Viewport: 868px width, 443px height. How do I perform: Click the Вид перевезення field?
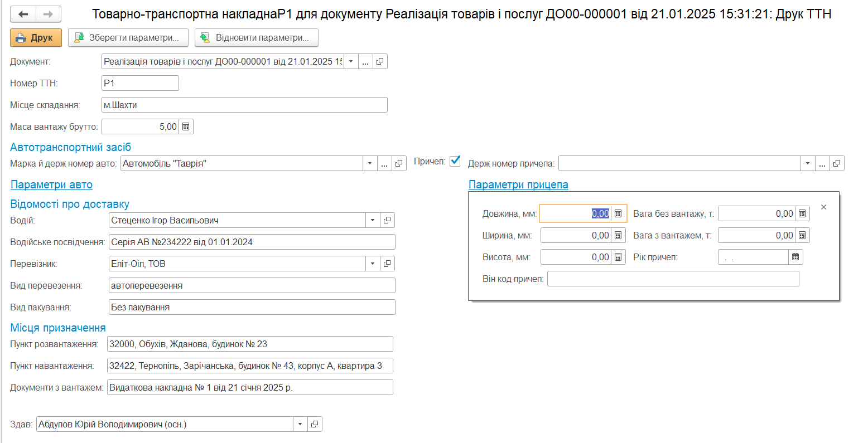[252, 285]
